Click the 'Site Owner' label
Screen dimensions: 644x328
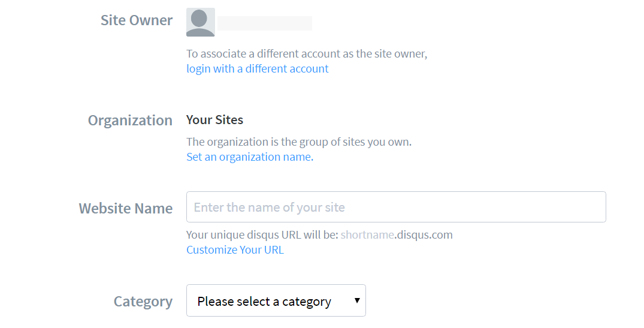point(137,20)
